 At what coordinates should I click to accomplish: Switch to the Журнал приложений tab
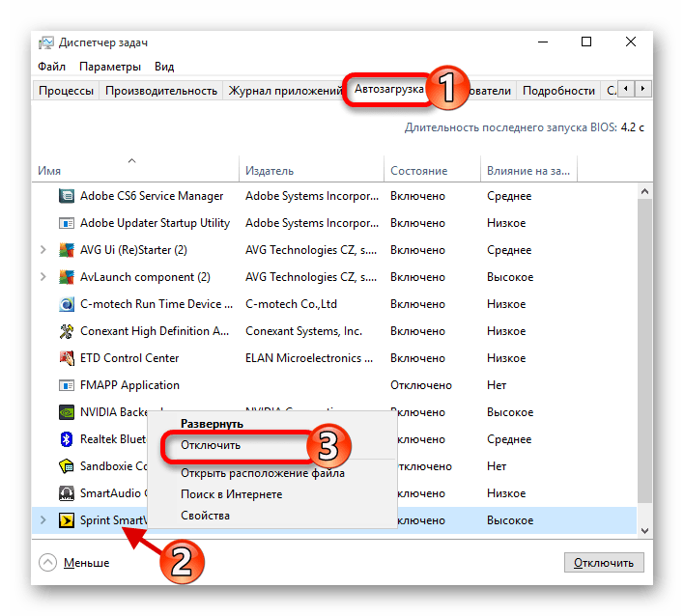(x=284, y=91)
